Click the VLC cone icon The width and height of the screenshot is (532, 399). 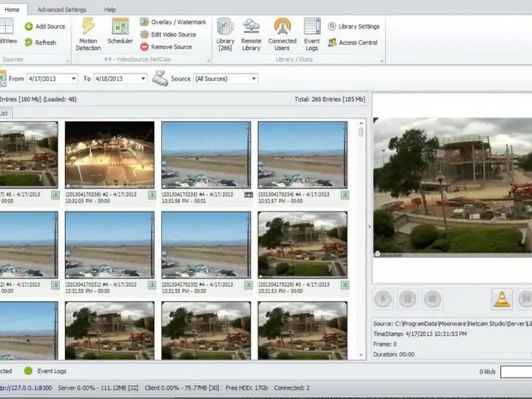(x=502, y=299)
